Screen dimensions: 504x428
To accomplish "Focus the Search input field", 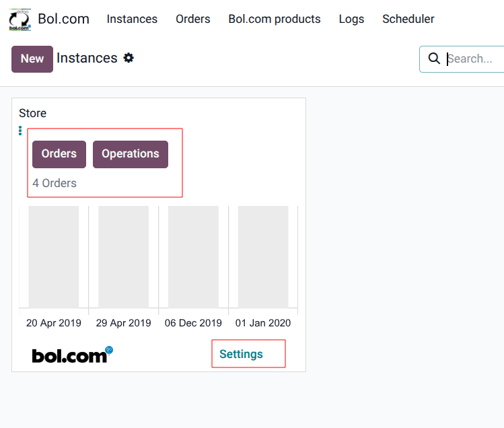I will [x=475, y=59].
